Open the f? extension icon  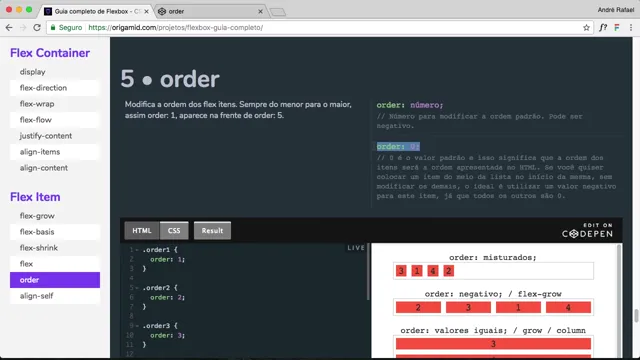603,27
